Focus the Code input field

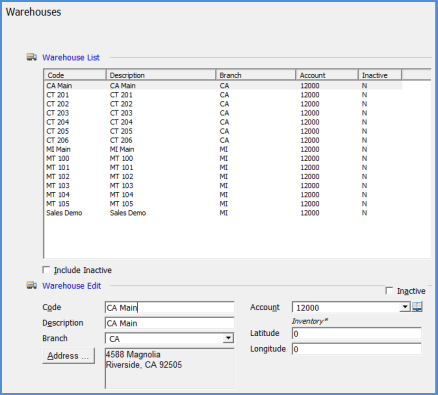coord(170,307)
